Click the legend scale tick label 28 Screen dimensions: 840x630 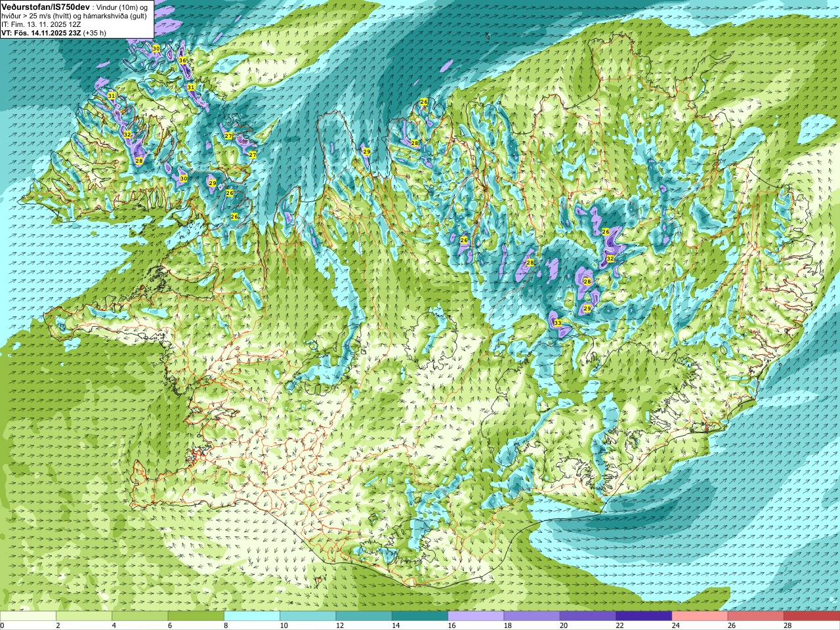coord(788,625)
